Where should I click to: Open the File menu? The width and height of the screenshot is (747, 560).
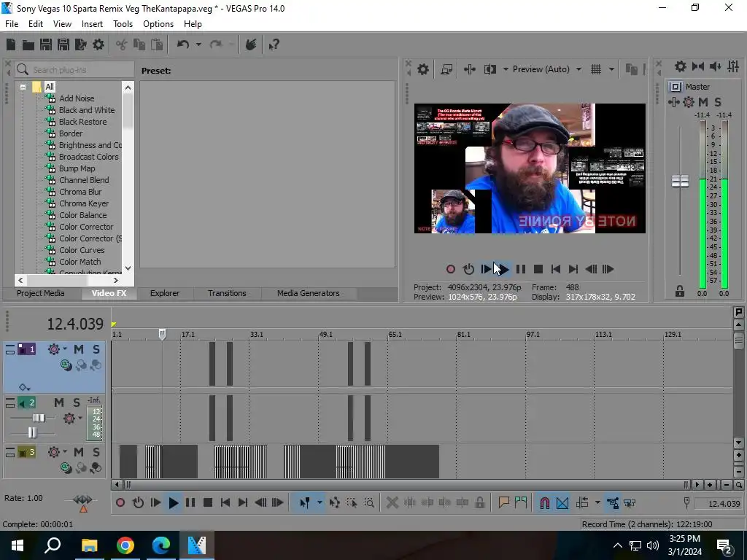12,24
